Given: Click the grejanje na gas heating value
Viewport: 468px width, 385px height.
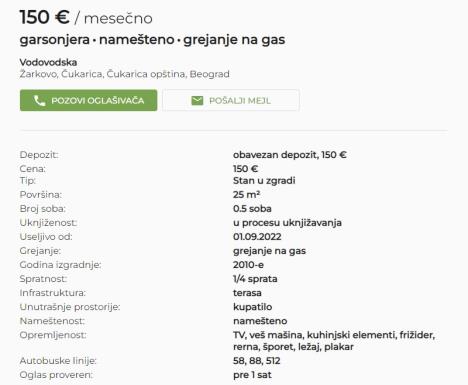Looking at the screenshot, I should [269, 251].
